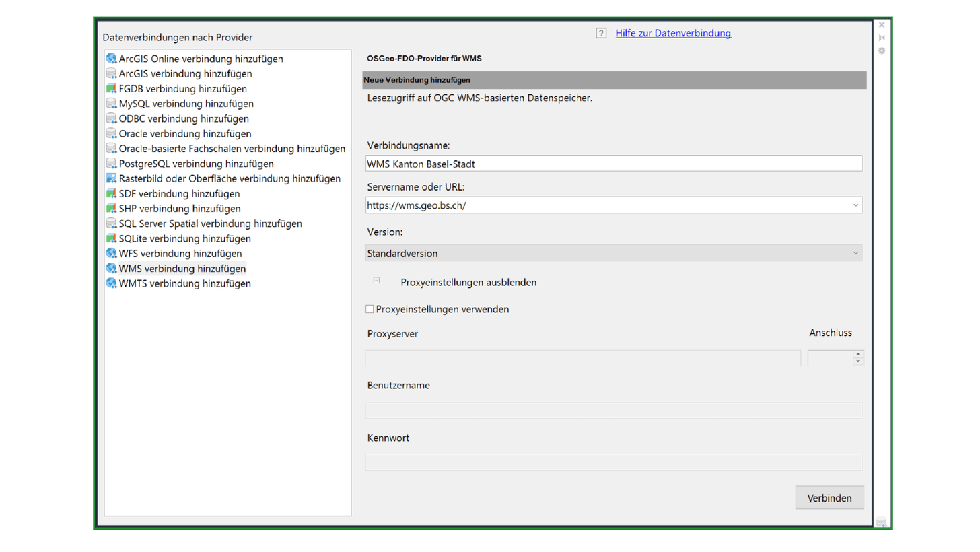
Task: Click the ArcGIS Online connection globe icon
Action: click(x=112, y=59)
